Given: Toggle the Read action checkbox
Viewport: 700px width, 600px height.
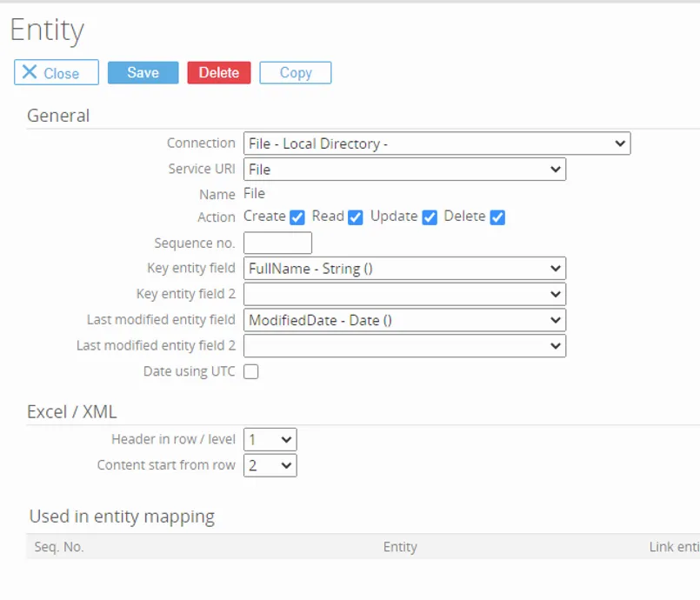Looking at the screenshot, I should point(355,217).
